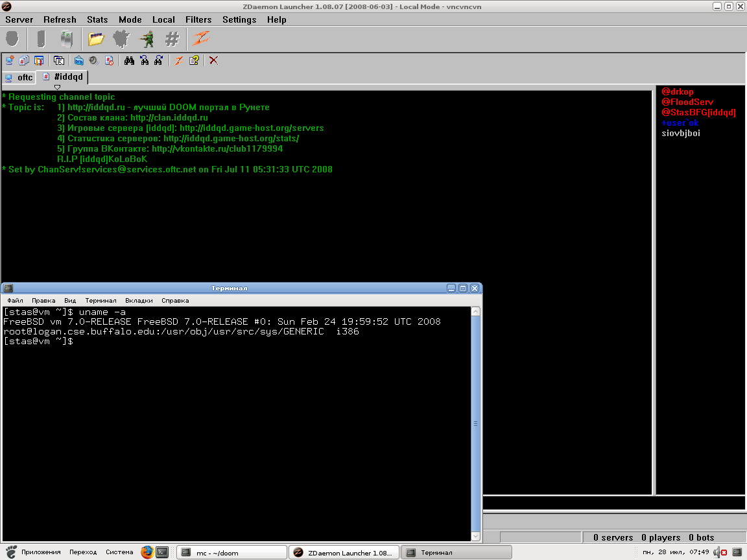Click the http://clan.iddqd.ru link in topic
The width and height of the screenshot is (747, 560).
[169, 118]
